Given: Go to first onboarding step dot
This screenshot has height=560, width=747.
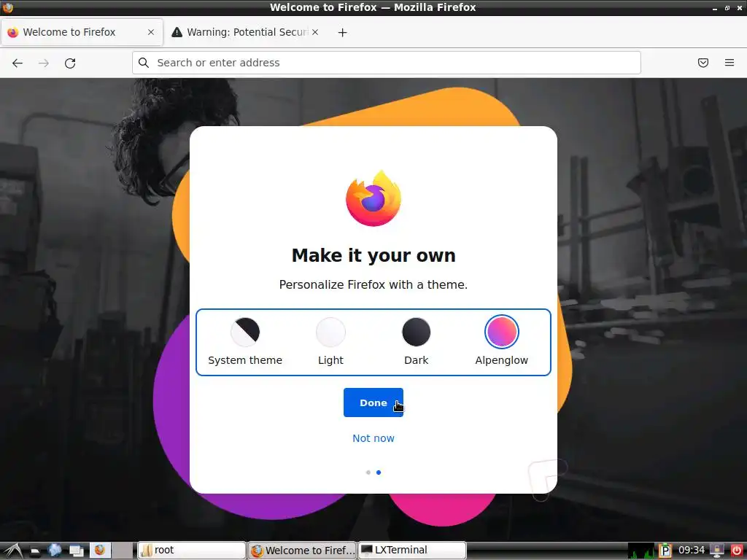Looking at the screenshot, I should [368, 472].
